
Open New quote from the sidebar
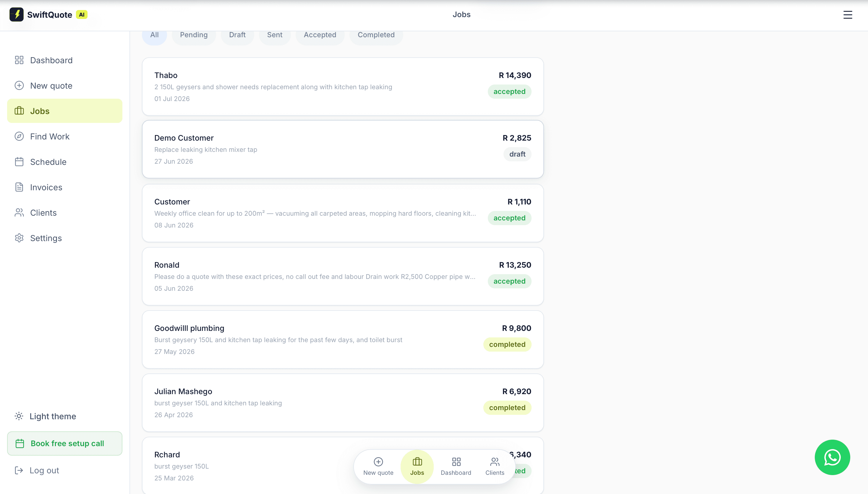[64, 85]
